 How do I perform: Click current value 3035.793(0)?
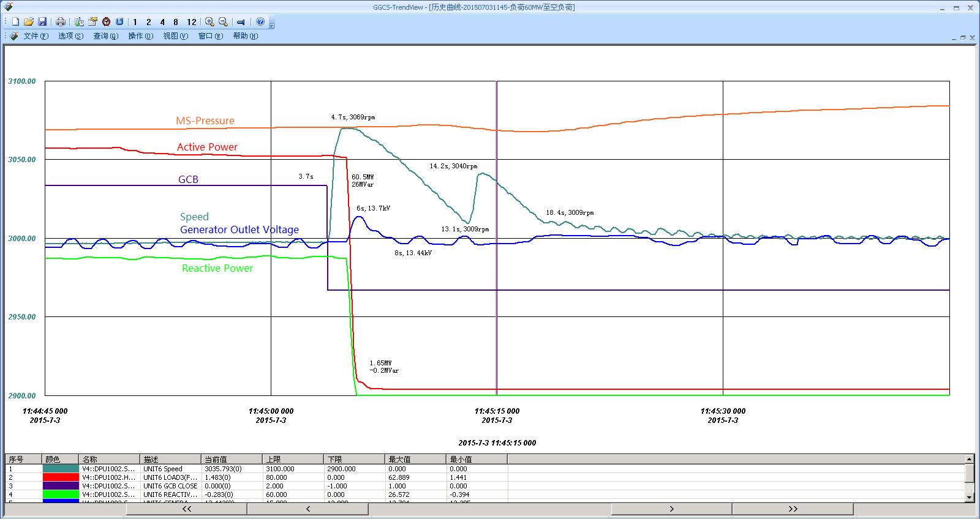(232, 469)
